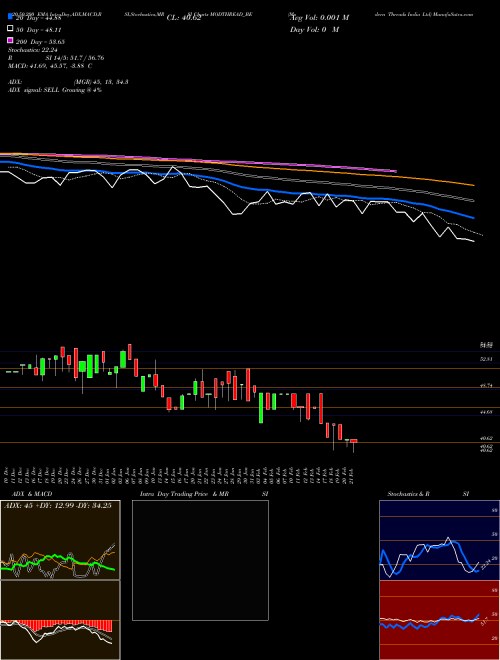
Task: Click the 'CL: 40.62' closing price label
Action: 184,18
